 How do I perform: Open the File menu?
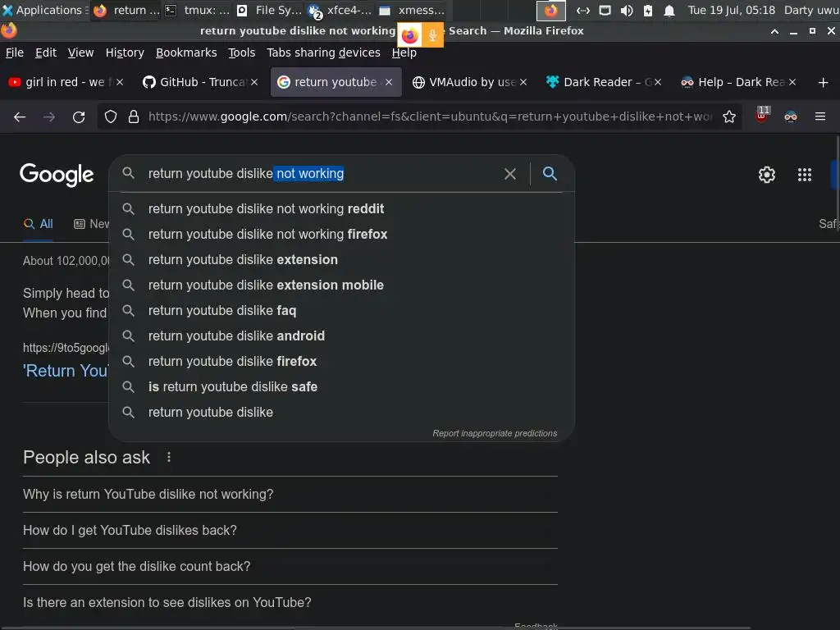coord(15,52)
